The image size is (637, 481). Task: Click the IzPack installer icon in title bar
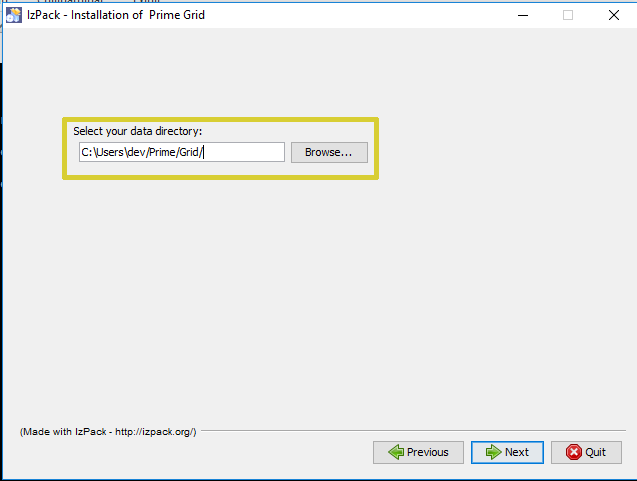13,15
